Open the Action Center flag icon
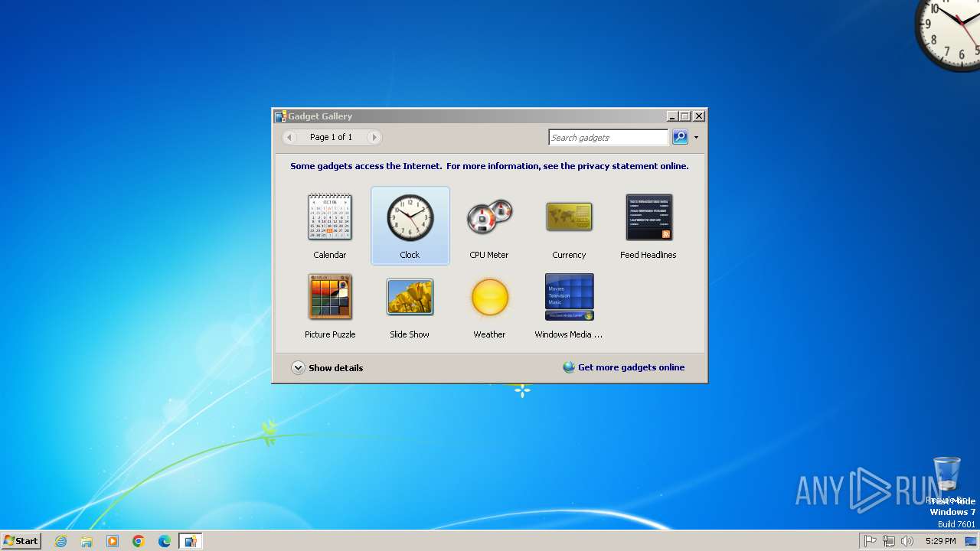Image resolution: width=980 pixels, height=551 pixels. click(871, 541)
